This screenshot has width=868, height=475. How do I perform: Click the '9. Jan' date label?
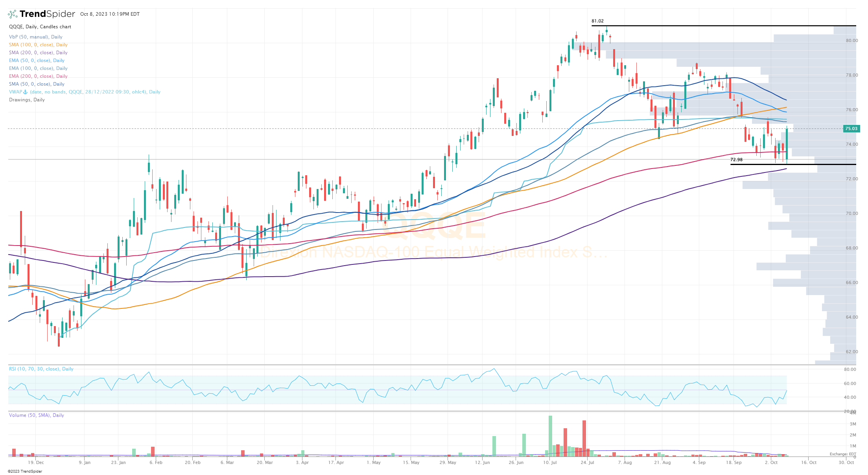85,462
